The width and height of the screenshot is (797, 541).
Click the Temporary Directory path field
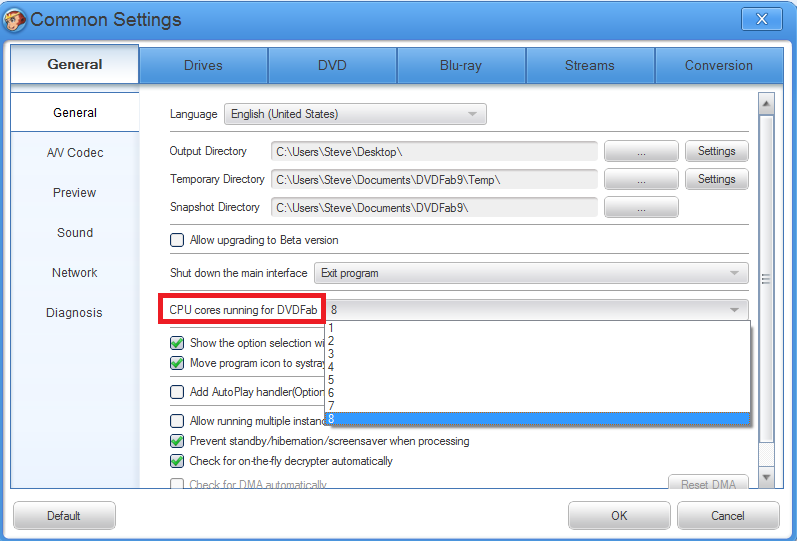point(435,179)
